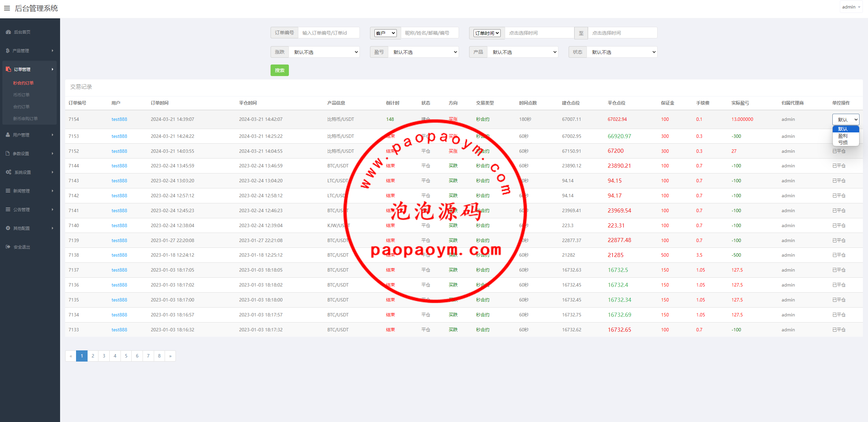Click the start time picker field
This screenshot has height=422, width=868.
point(539,33)
